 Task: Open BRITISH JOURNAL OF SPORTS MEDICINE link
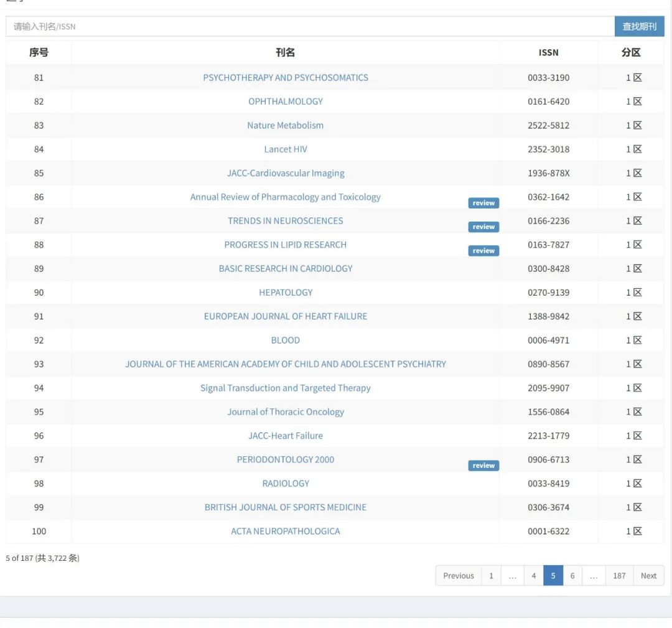(x=285, y=507)
